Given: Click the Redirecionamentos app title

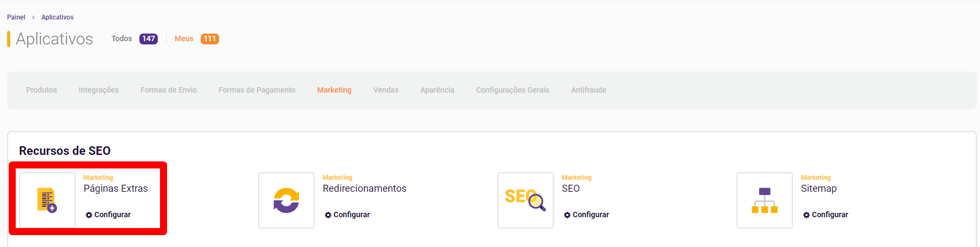Looking at the screenshot, I should tap(364, 188).
